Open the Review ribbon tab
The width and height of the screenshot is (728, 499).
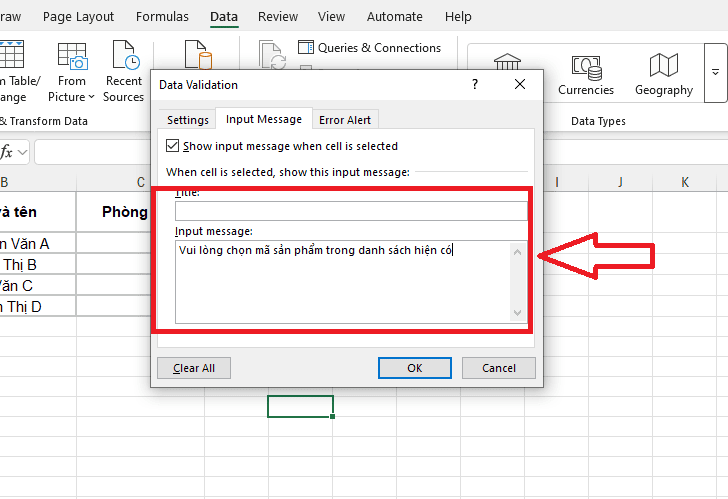pos(278,17)
